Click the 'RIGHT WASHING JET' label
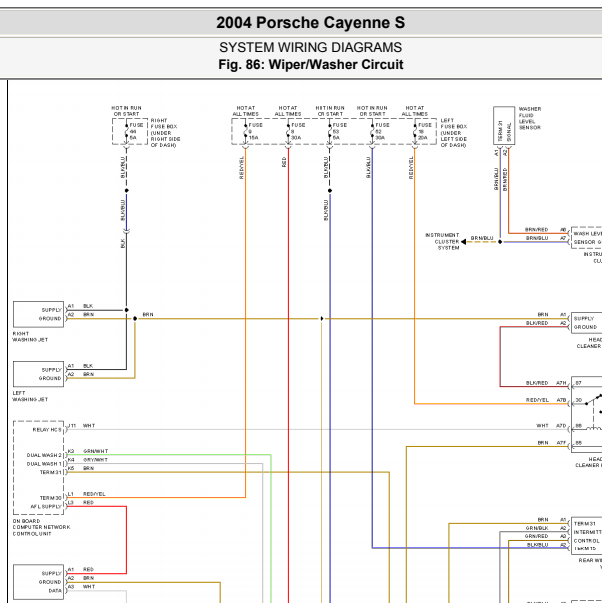 (30, 336)
